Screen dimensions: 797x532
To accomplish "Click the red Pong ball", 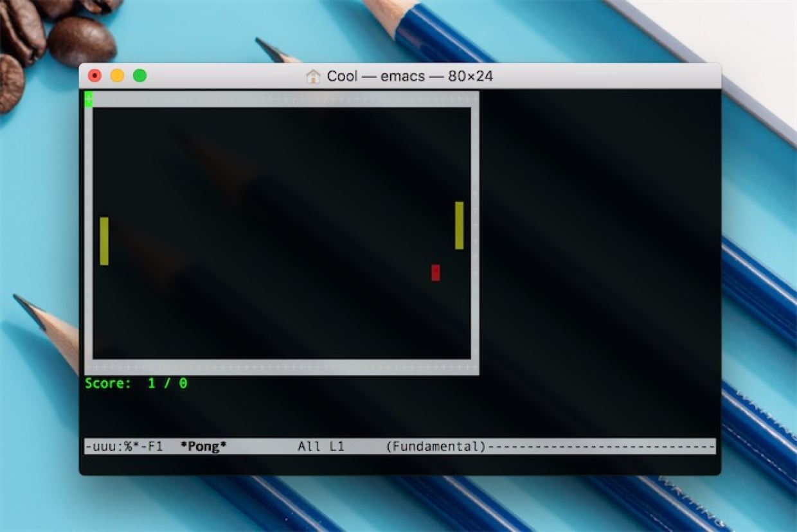I will coord(435,272).
